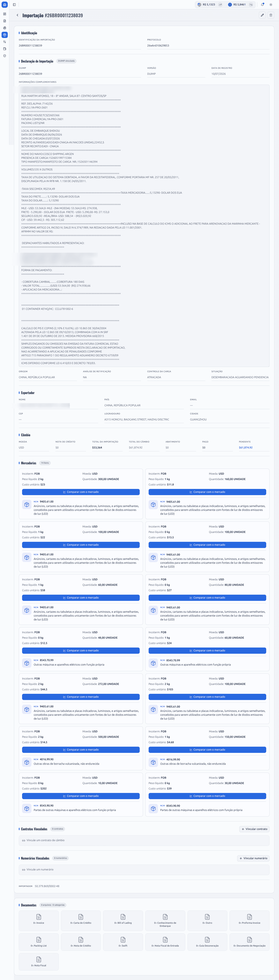
Task: Go back using the arrow beside Importação
Action: click(x=17, y=15)
